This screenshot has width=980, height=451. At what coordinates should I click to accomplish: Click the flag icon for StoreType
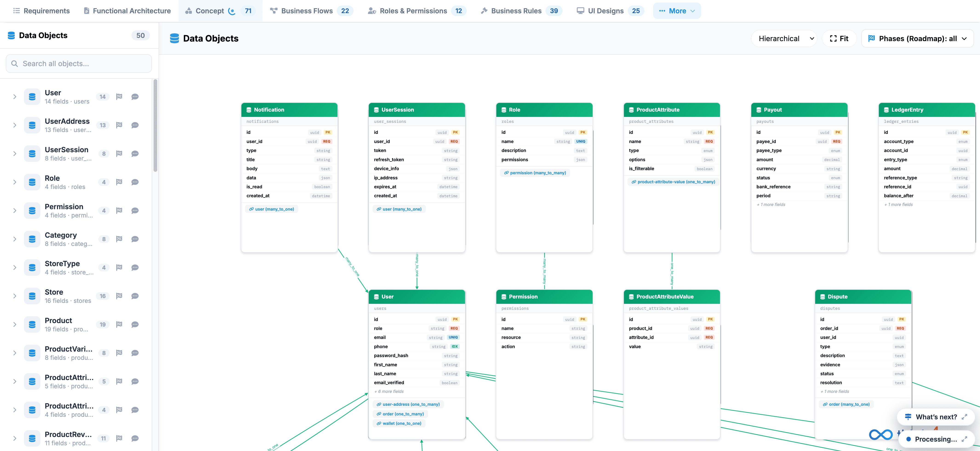tap(119, 268)
